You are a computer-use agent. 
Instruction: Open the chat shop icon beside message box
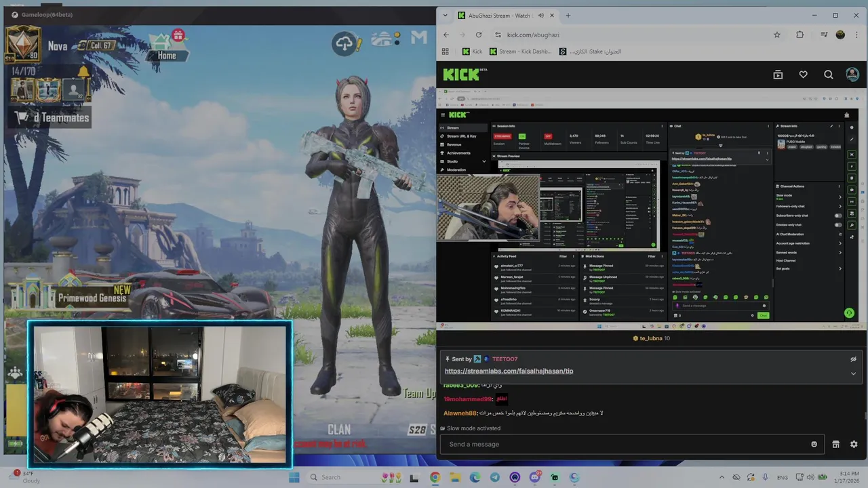pyautogui.click(x=835, y=444)
